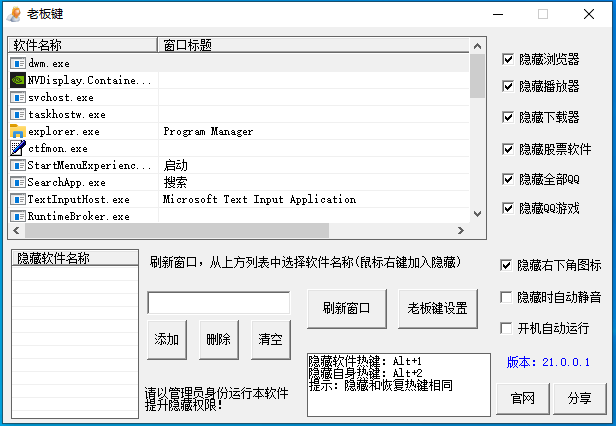The height and width of the screenshot is (426, 616).
Task: Open the 官网 website button
Action: click(523, 397)
